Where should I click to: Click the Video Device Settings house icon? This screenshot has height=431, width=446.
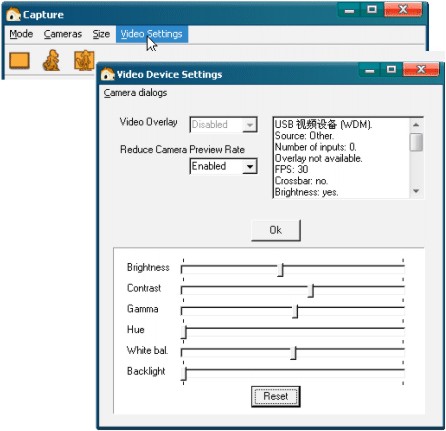107,74
